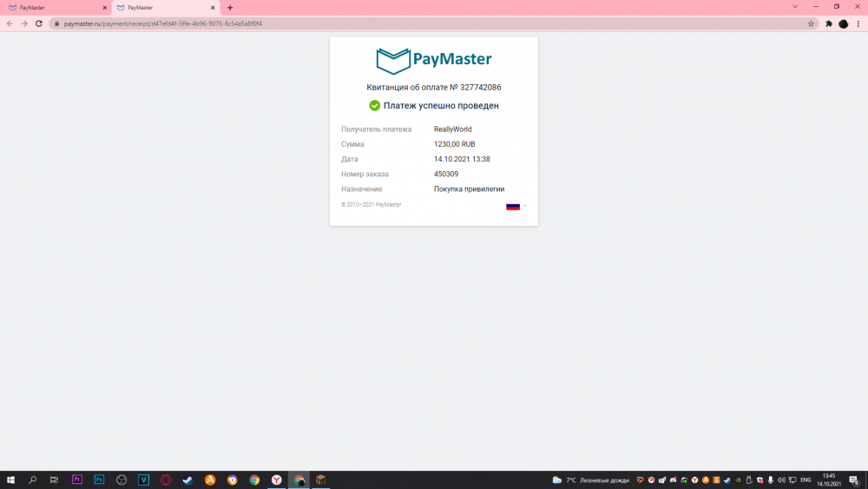Expand the language flag dropdown
This screenshot has height=489, width=868.
click(516, 206)
